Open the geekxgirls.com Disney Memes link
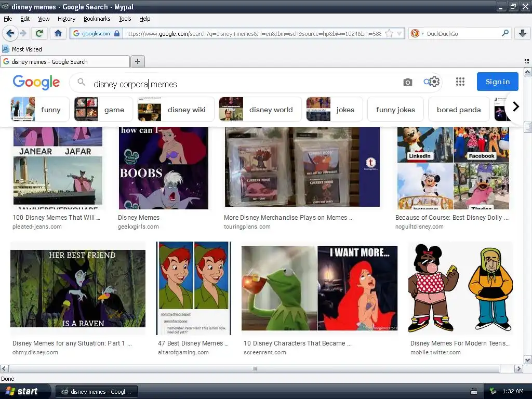 pyautogui.click(x=138, y=218)
